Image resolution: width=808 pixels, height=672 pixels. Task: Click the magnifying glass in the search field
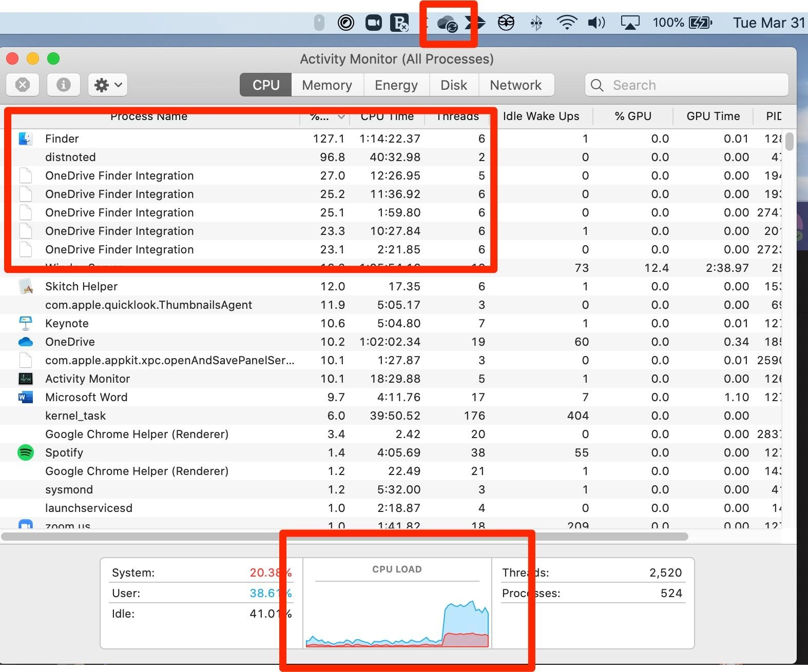pyautogui.click(x=597, y=85)
